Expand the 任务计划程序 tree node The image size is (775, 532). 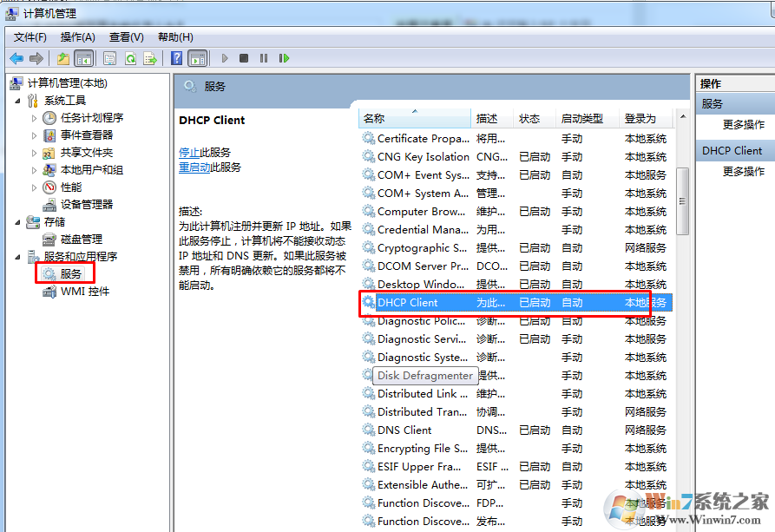[35, 118]
